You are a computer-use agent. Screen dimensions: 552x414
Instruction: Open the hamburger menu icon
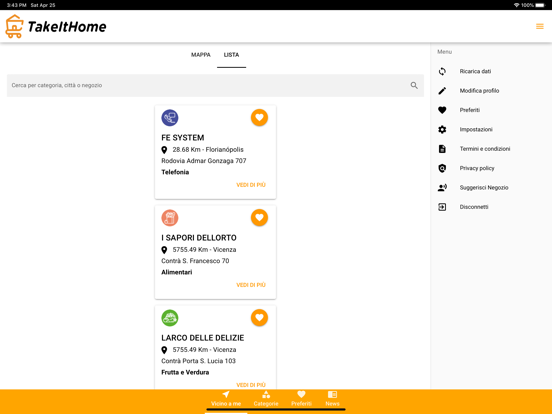[x=539, y=26]
